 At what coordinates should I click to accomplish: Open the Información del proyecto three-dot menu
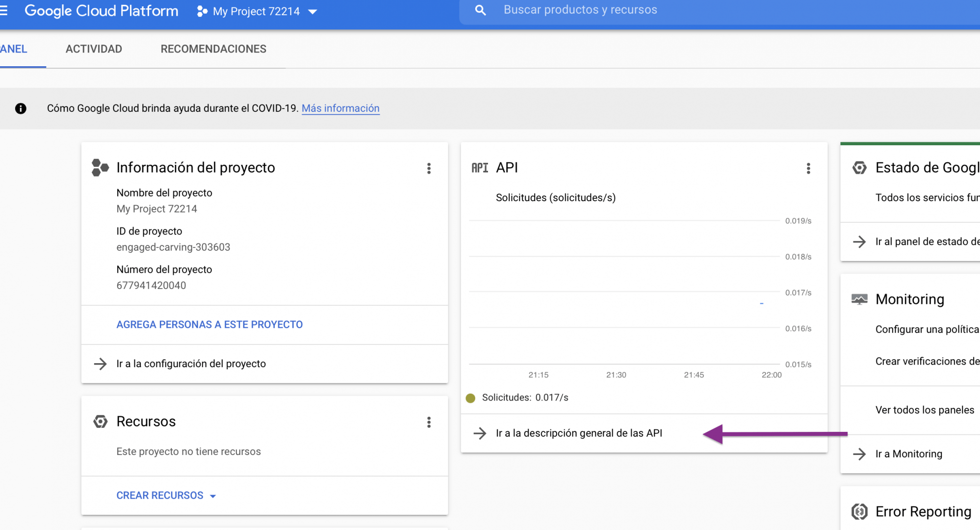coord(429,168)
